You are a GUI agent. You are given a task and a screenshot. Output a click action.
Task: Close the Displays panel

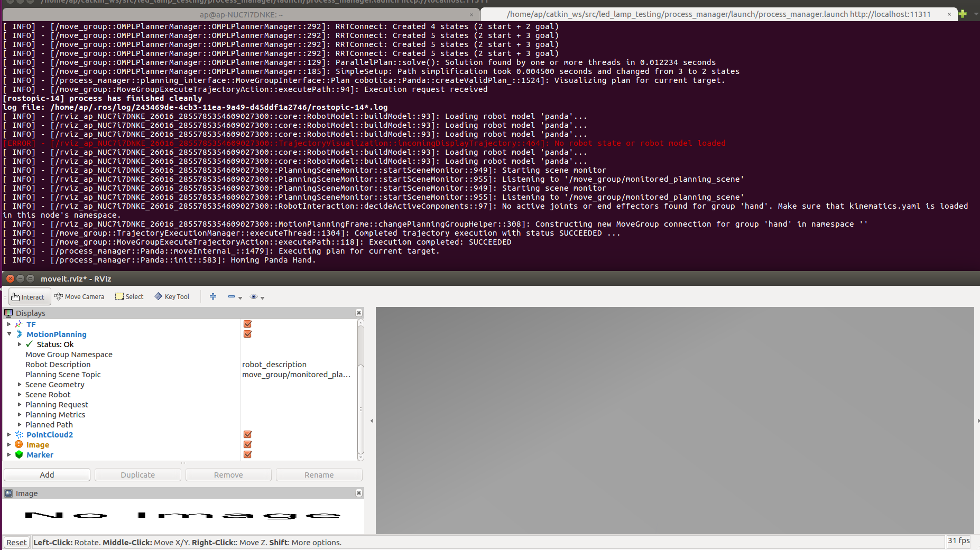point(359,313)
